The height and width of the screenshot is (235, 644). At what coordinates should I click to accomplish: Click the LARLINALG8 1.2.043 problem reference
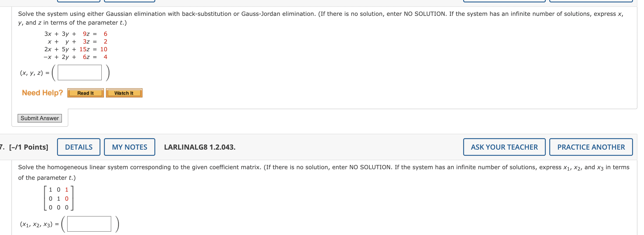pos(200,147)
